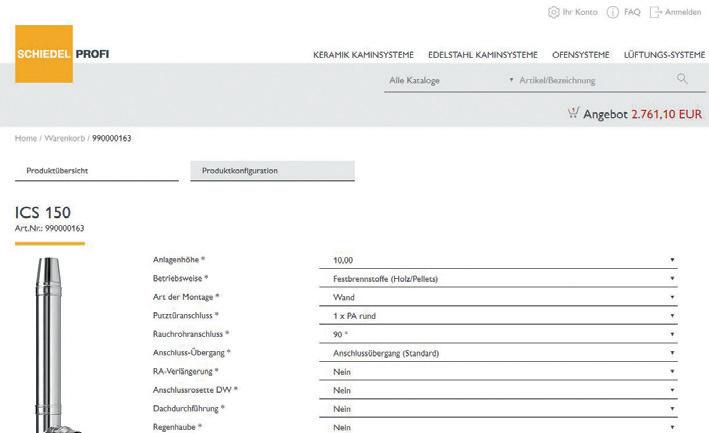Switch to the Produktkonfiguration tab
Screen dimensions: 709x433
pyautogui.click(x=272, y=171)
